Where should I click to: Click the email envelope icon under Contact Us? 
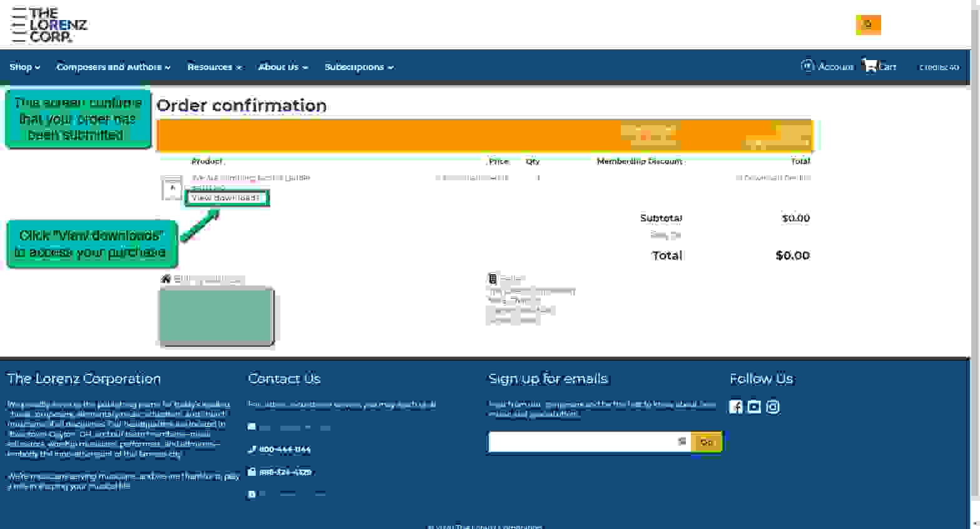[x=252, y=427]
